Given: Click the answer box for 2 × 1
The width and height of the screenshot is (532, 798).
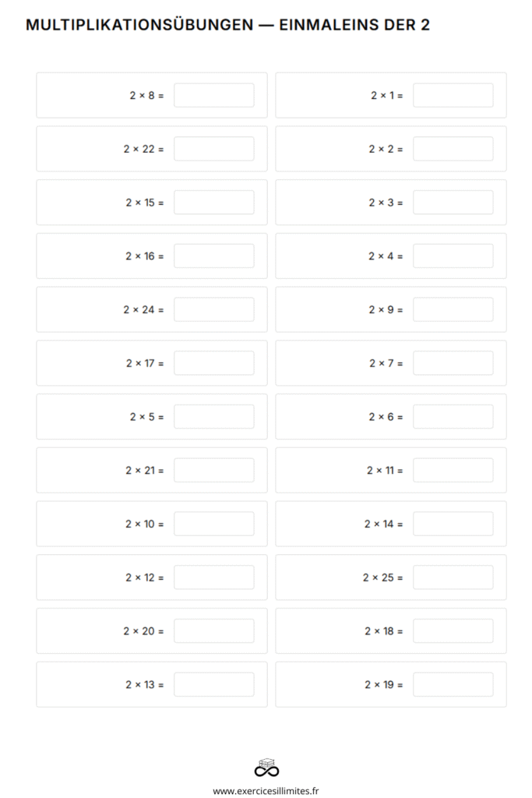Looking at the screenshot, I should pyautogui.click(x=453, y=95).
